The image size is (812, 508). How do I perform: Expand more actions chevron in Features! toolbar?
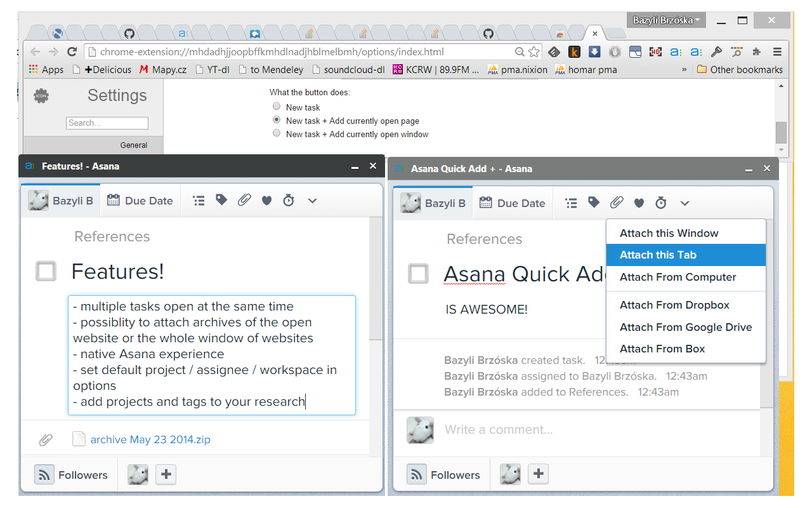[x=312, y=201]
